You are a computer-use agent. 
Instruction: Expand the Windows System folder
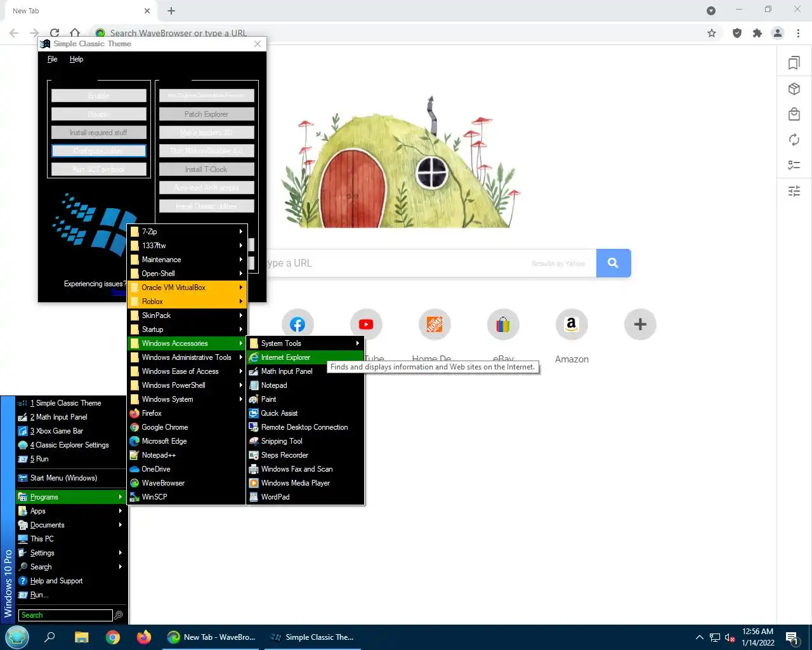click(187, 399)
